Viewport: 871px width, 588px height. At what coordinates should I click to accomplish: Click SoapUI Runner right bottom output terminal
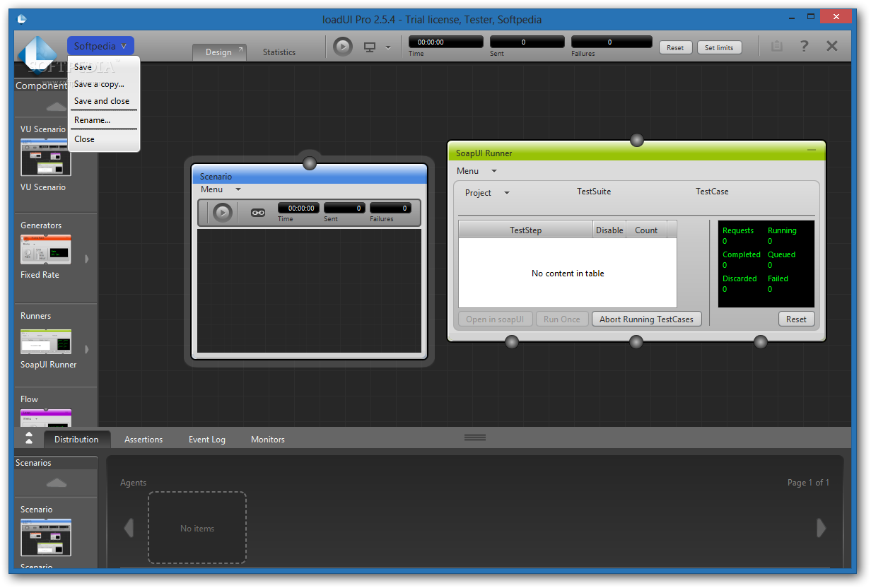[x=761, y=342]
